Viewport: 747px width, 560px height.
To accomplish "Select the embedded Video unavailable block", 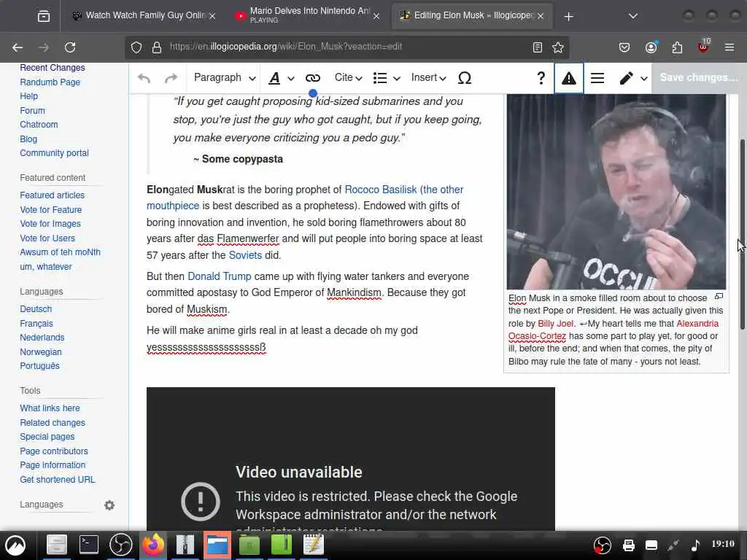I will click(x=351, y=459).
